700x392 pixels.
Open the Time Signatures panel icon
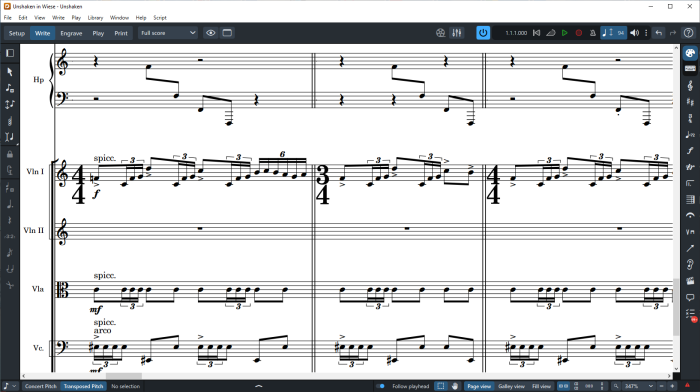tap(690, 118)
